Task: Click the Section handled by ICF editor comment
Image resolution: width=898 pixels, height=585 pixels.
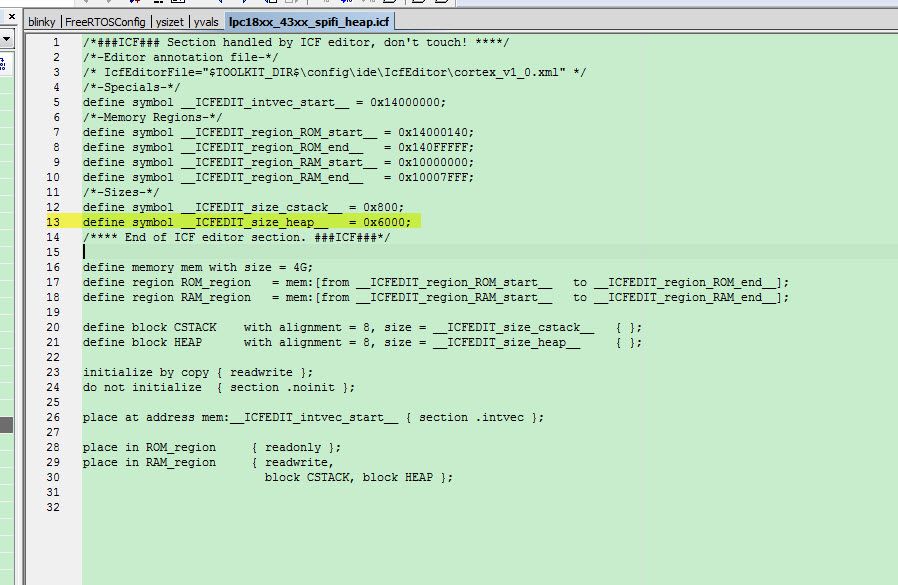Action: (x=296, y=42)
